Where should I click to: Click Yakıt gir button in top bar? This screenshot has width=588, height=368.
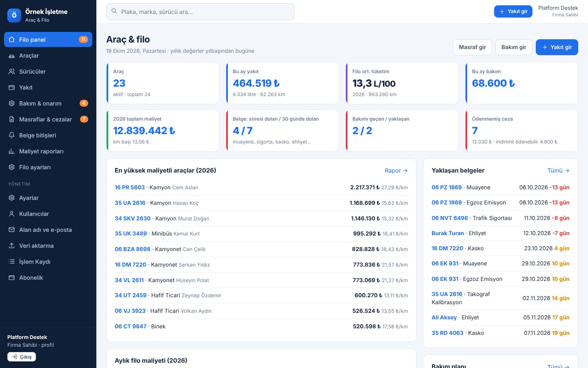[513, 11]
